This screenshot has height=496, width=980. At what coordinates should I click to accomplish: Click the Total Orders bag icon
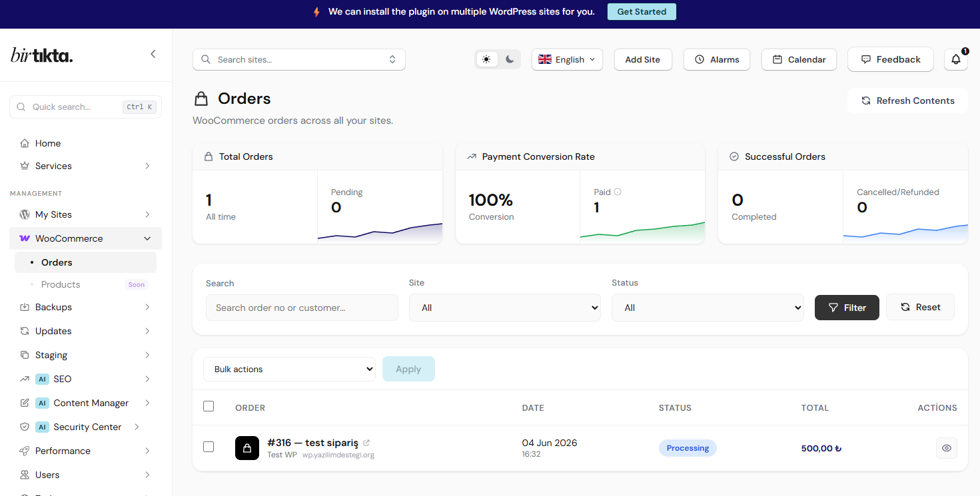(x=209, y=156)
